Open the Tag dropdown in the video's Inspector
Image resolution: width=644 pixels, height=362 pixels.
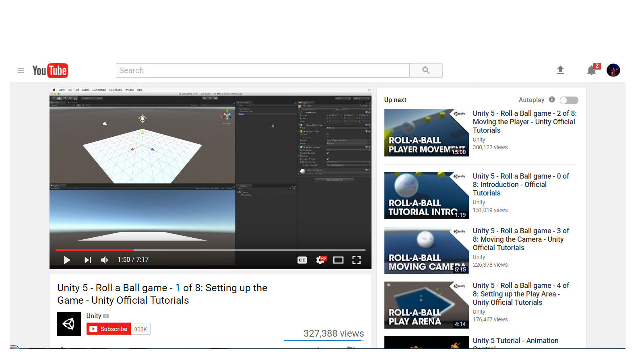pos(320,109)
